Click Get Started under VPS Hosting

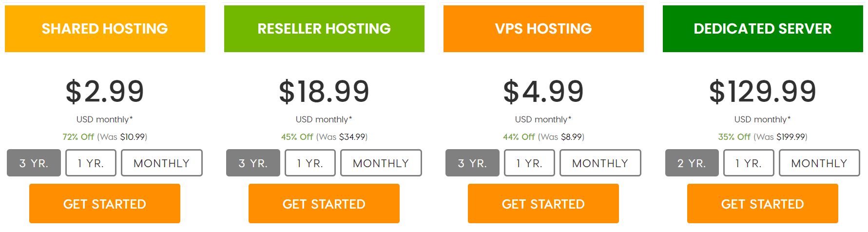coord(543,204)
